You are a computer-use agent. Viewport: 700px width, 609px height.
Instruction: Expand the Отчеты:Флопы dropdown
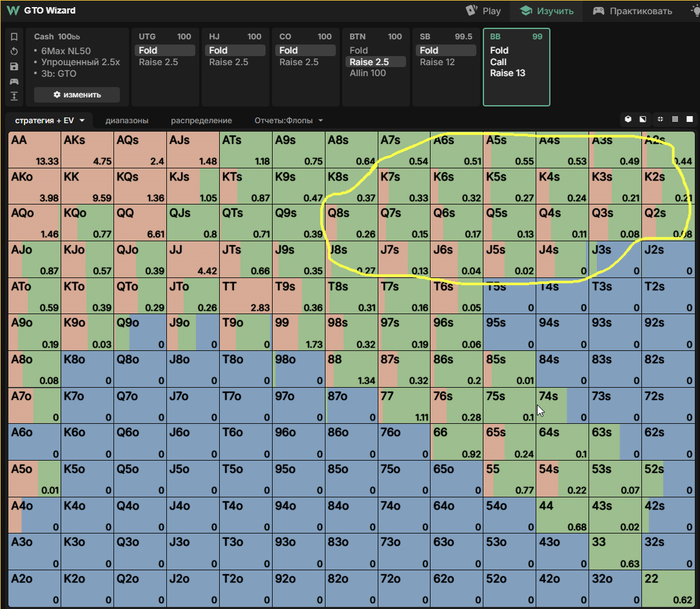[288, 121]
